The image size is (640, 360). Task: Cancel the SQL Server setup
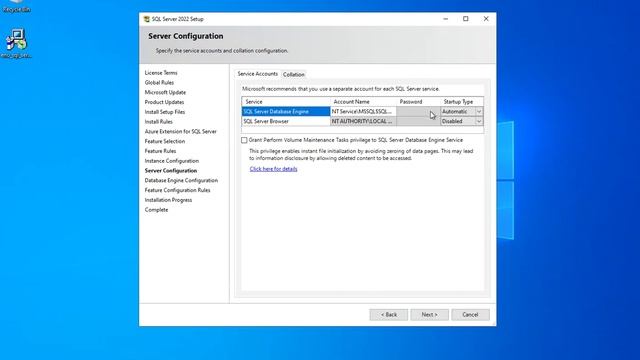[x=470, y=315]
